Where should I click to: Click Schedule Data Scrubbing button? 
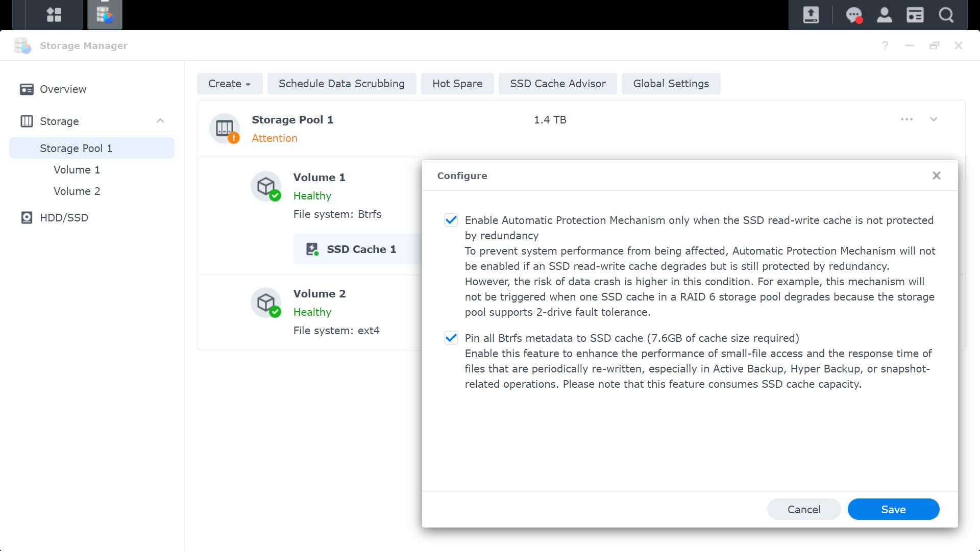[x=341, y=84]
